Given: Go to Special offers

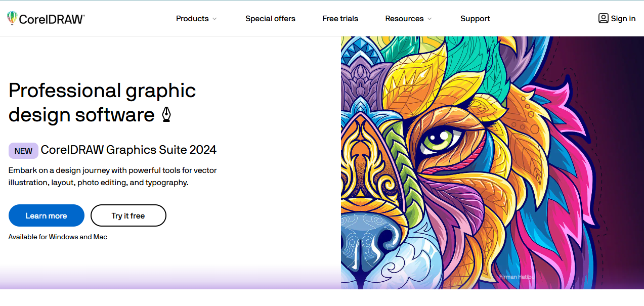Looking at the screenshot, I should click(x=270, y=19).
